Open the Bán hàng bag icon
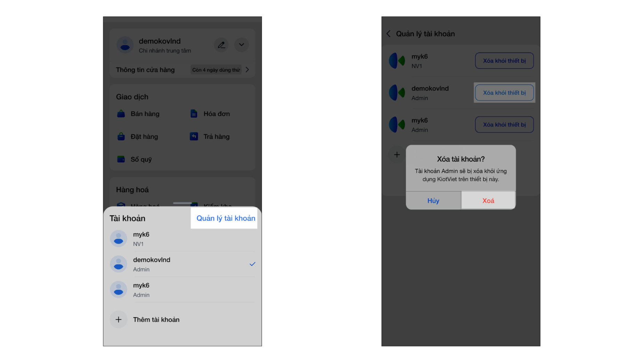 tap(121, 114)
